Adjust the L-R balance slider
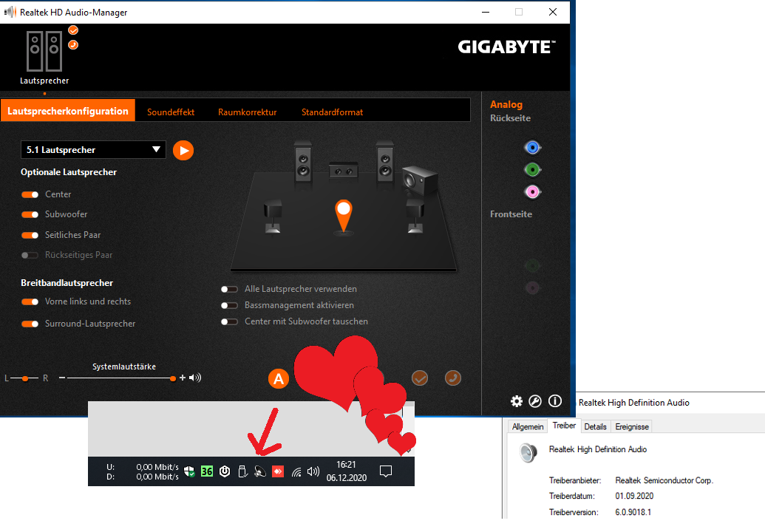 (24, 378)
